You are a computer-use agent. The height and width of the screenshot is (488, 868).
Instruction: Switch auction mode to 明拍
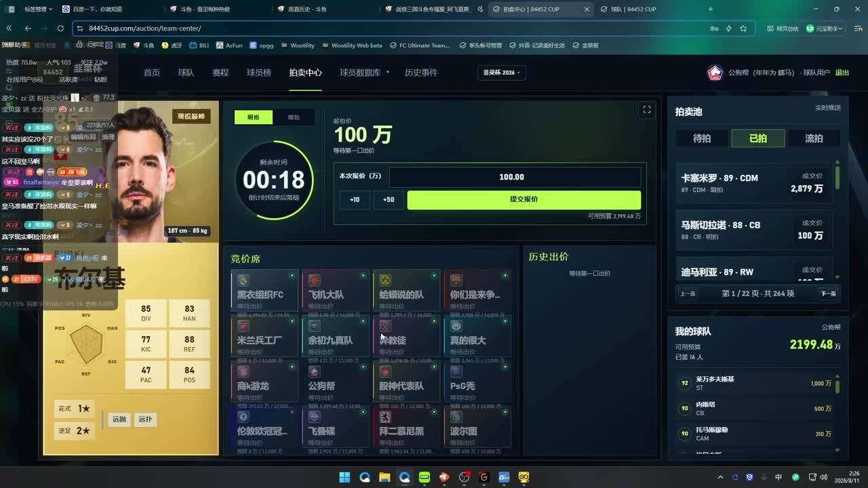[x=254, y=117]
